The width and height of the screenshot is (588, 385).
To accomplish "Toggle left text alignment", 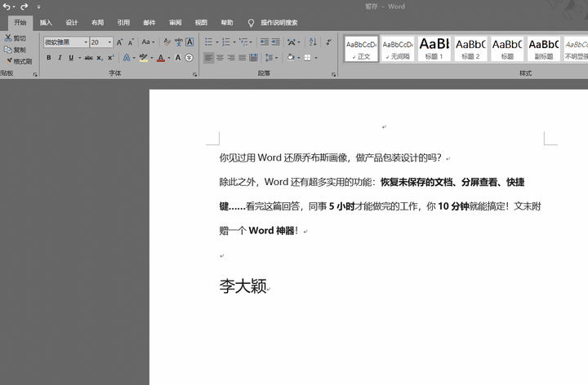I will pyautogui.click(x=208, y=58).
